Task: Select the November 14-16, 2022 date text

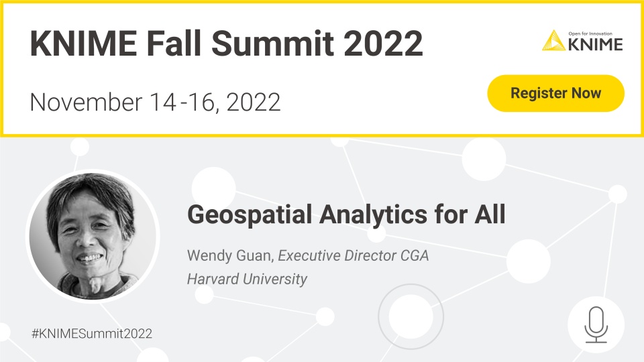Action: [x=155, y=102]
